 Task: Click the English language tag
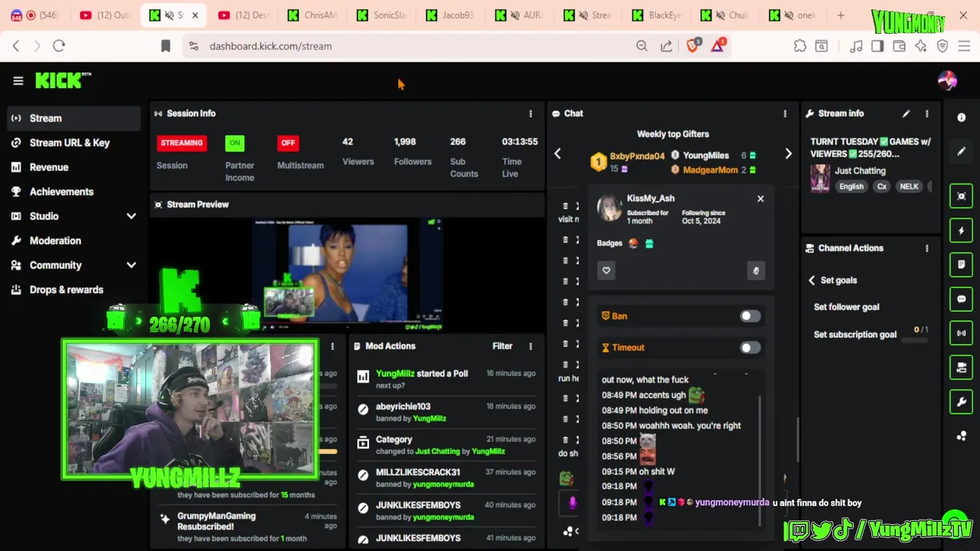pyautogui.click(x=851, y=187)
